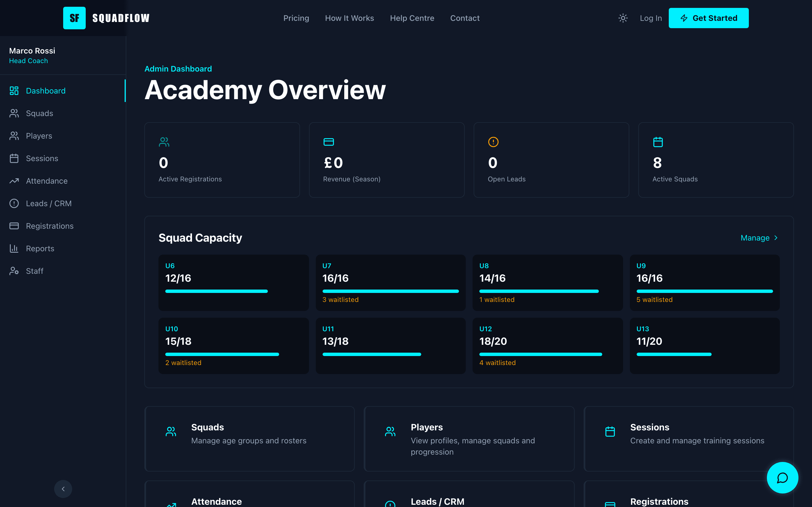Select How It Works in the navigation
Screen dimensions: 812x507
349,18
